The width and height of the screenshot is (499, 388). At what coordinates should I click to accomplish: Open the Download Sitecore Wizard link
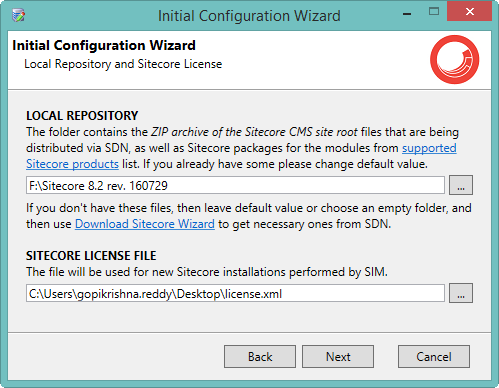[145, 224]
